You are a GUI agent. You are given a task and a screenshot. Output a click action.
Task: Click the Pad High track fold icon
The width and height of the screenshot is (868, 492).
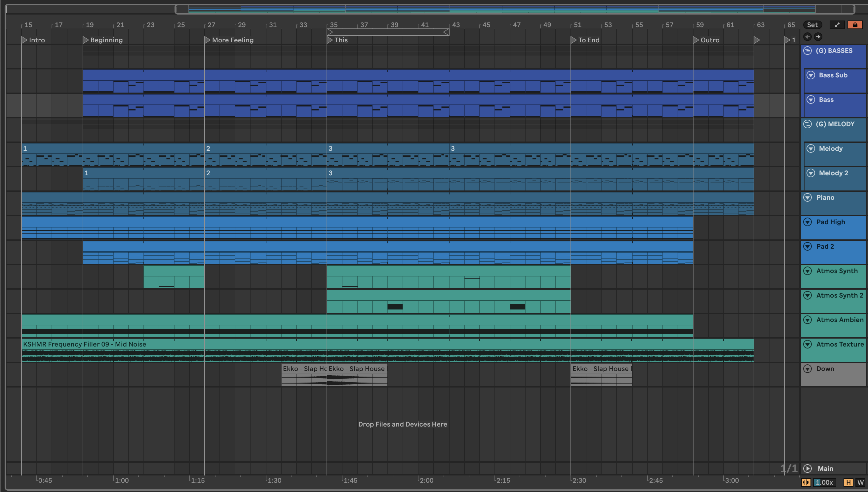click(807, 222)
